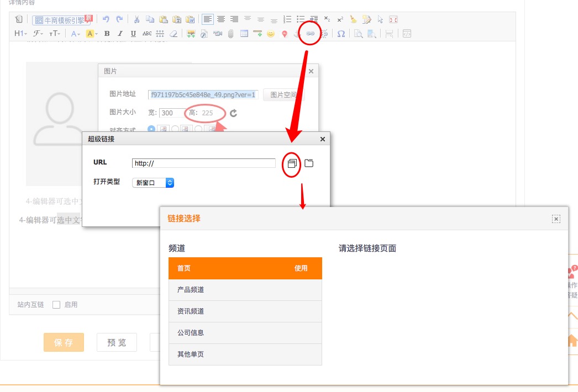The image size is (578, 392).
Task: Open the link selection icon beside the URL field
Action: click(x=292, y=163)
